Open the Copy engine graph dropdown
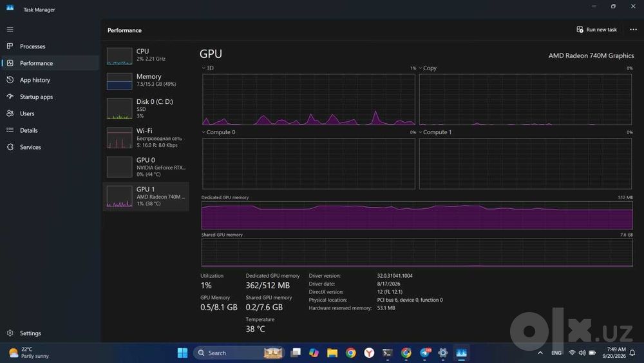This screenshot has height=363, width=644. point(428,68)
